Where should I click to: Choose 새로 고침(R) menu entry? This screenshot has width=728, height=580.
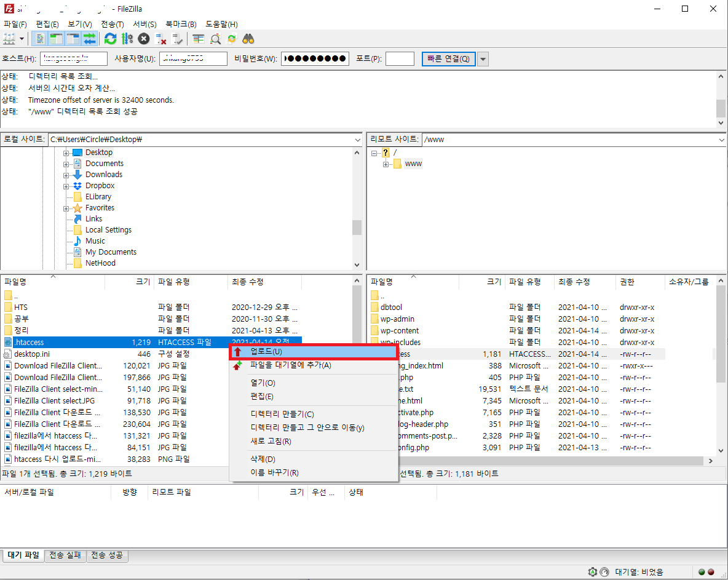tap(314, 441)
